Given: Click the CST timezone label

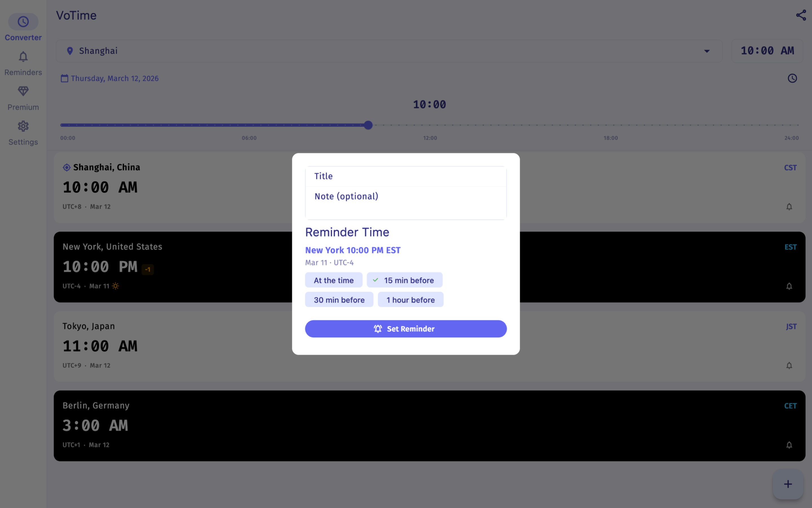Looking at the screenshot, I should click(790, 168).
